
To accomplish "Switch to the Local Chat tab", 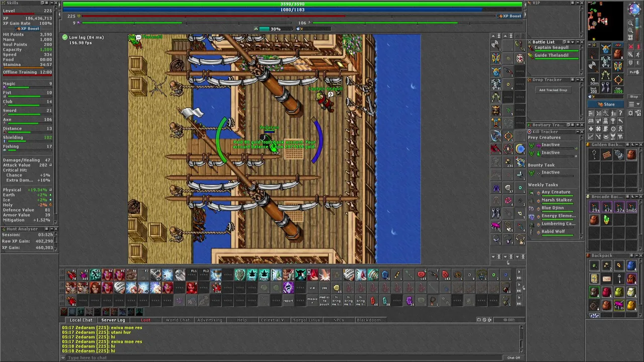I will coord(81,320).
